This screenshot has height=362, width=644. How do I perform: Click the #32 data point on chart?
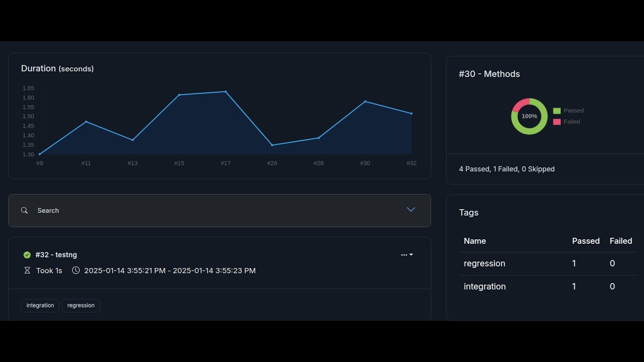412,114
